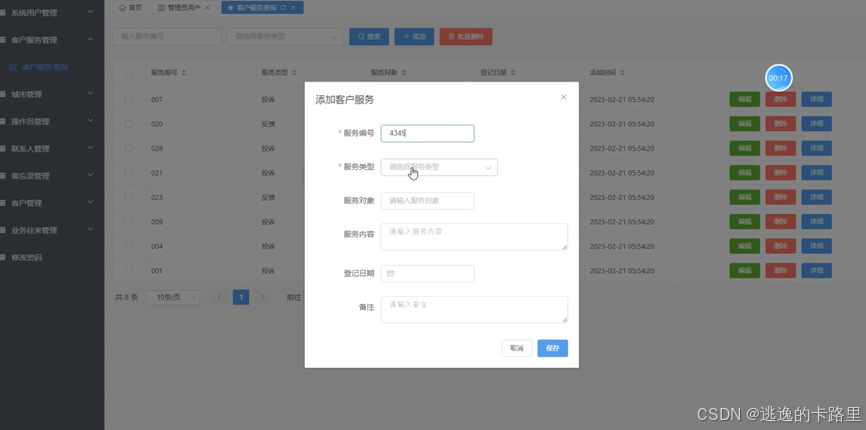Image resolution: width=866 pixels, height=430 pixels.
Task: Open the 10条/页 page size dropdown
Action: 173,298
